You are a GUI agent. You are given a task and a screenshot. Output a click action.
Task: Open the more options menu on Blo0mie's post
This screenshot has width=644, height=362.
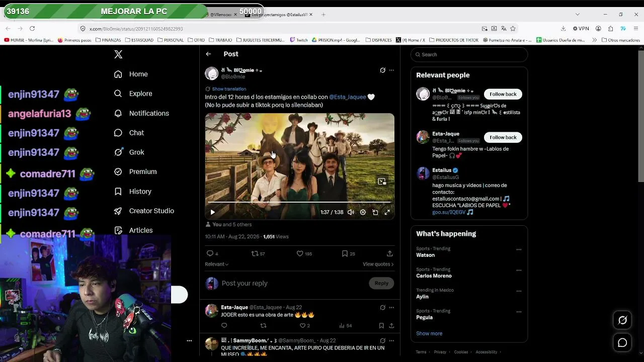(391, 70)
